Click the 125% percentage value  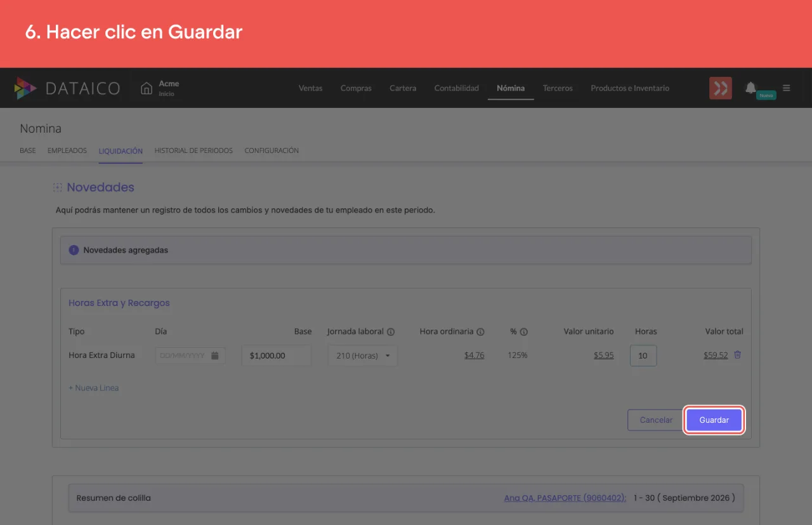point(518,356)
